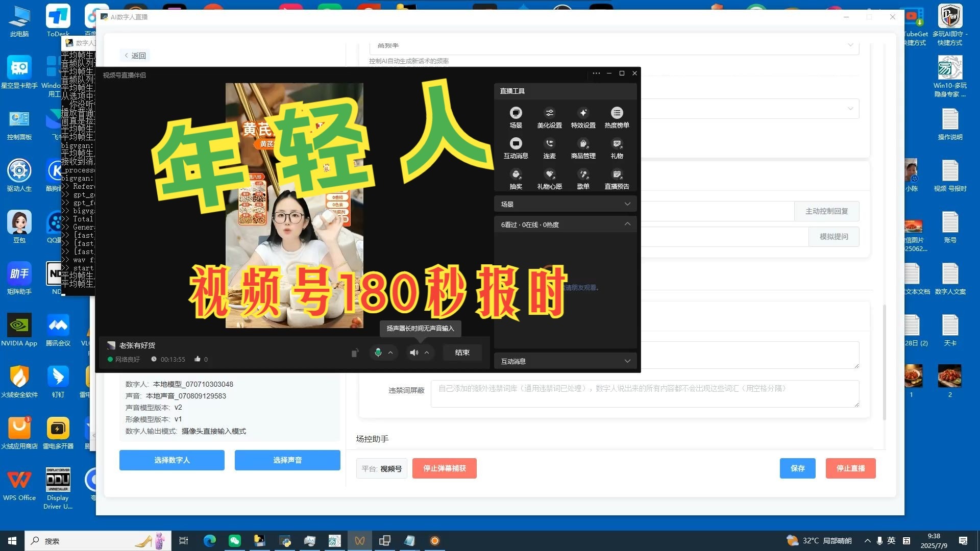Screen dimensions: 980x551
Task: Open the ... menu of 视频号直播伴侣
Action: 596,73
